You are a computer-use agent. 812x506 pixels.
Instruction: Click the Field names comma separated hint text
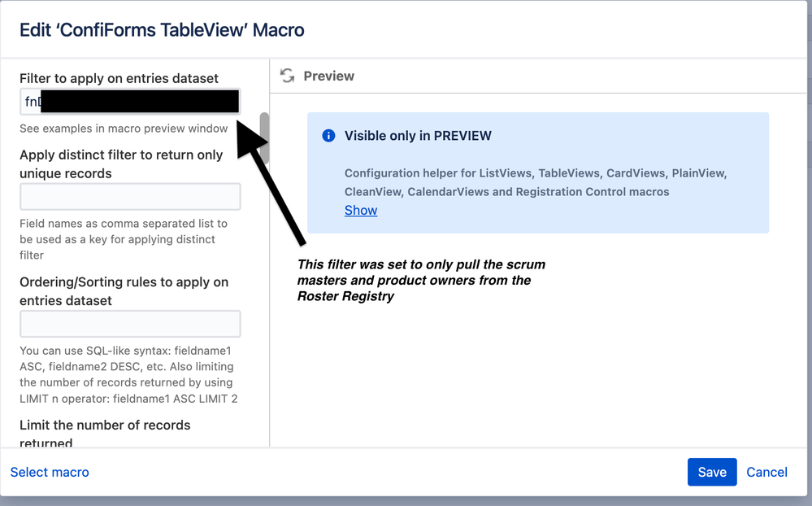(126, 239)
